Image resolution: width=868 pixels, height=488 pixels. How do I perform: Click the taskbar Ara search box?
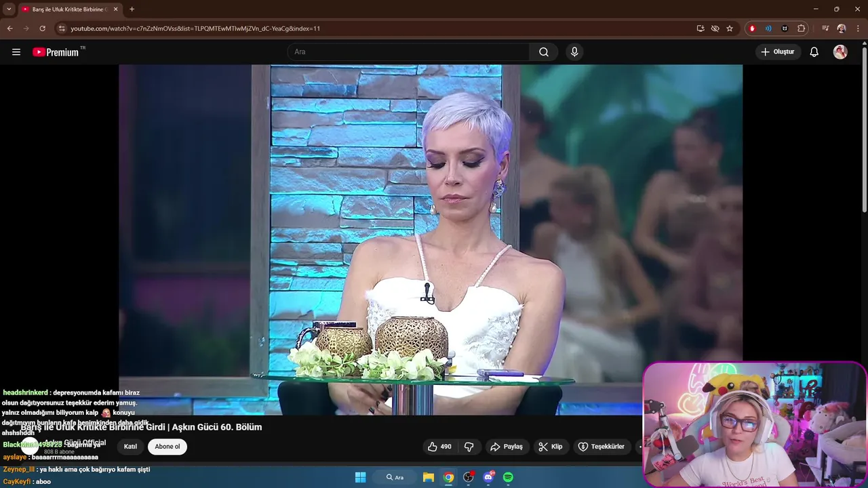pyautogui.click(x=396, y=477)
